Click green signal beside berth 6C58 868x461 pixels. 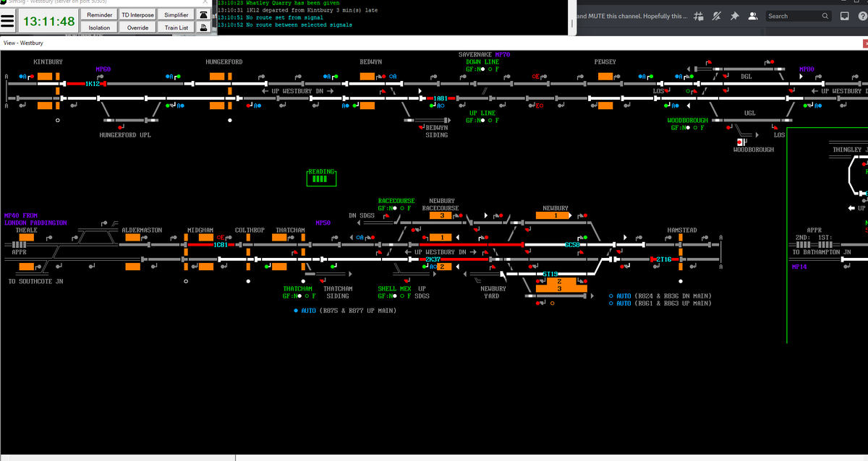585,237
